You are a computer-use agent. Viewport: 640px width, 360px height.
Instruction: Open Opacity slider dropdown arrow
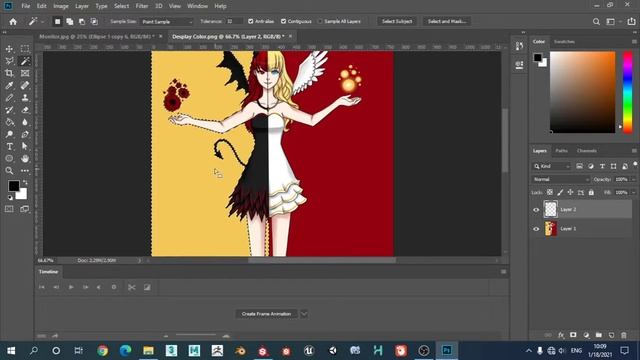[x=633, y=179]
